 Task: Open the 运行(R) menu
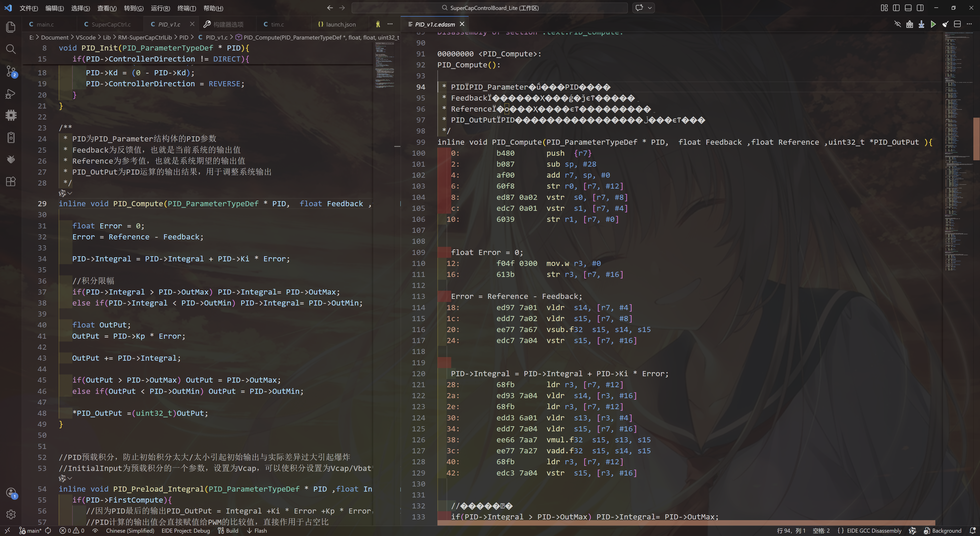160,8
